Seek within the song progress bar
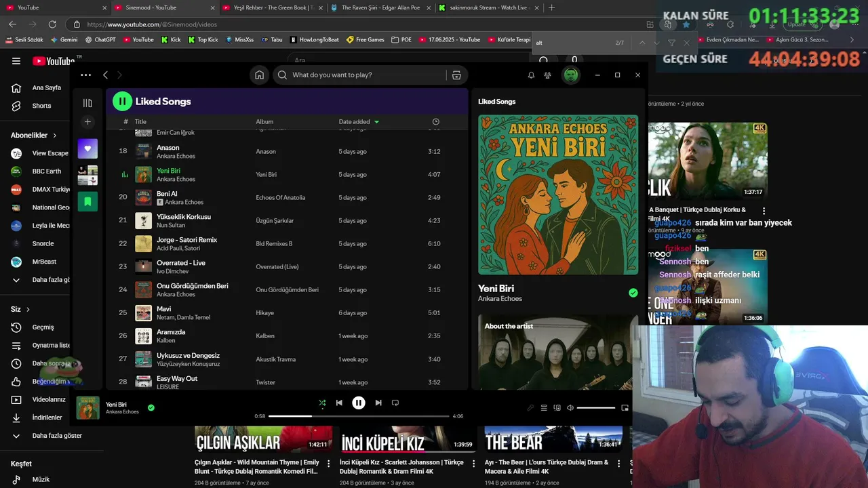 click(359, 416)
